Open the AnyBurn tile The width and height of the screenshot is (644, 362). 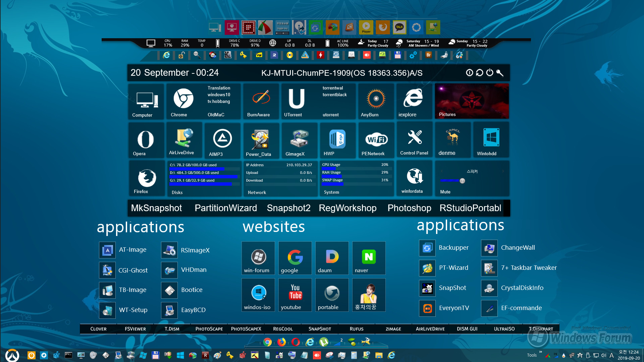376,101
